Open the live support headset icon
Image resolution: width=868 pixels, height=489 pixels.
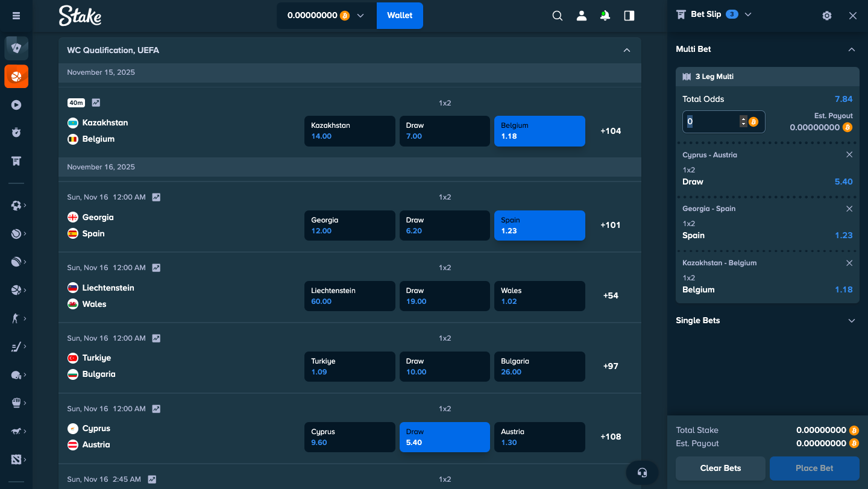642,473
